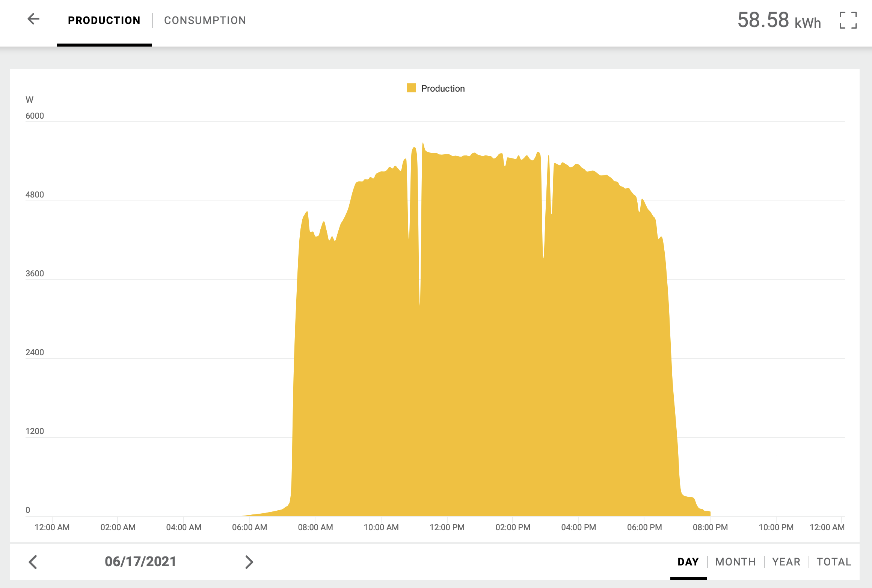
Task: Click the 08:00 AM axis label
Action: (315, 527)
